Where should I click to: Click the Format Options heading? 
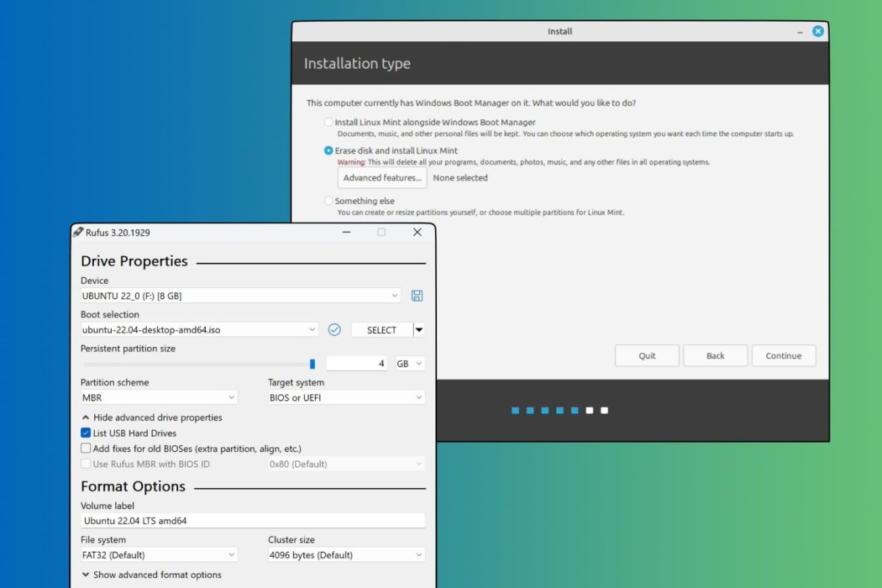pos(133,486)
